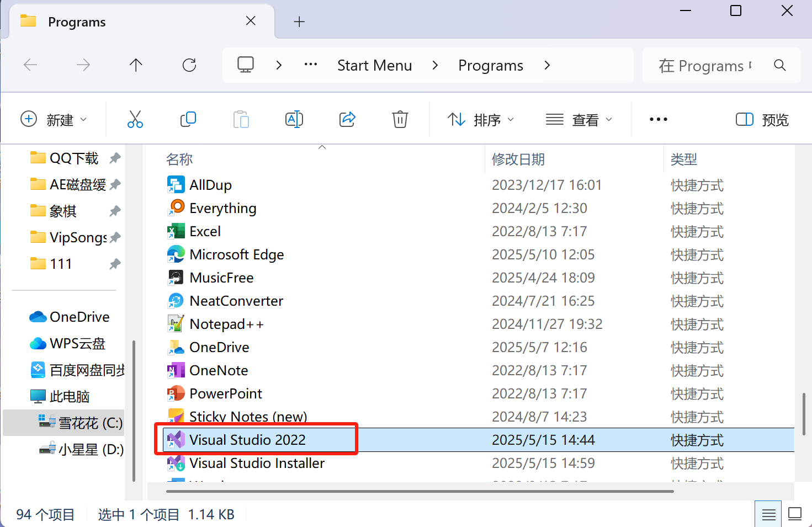This screenshot has width=812, height=527.
Task: Click Programs in the breadcrumb
Action: click(491, 65)
